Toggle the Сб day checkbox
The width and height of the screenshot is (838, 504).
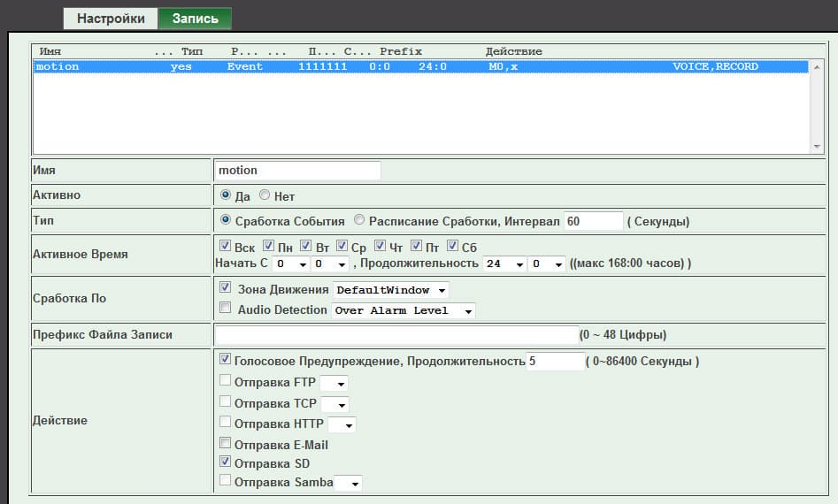point(453,246)
